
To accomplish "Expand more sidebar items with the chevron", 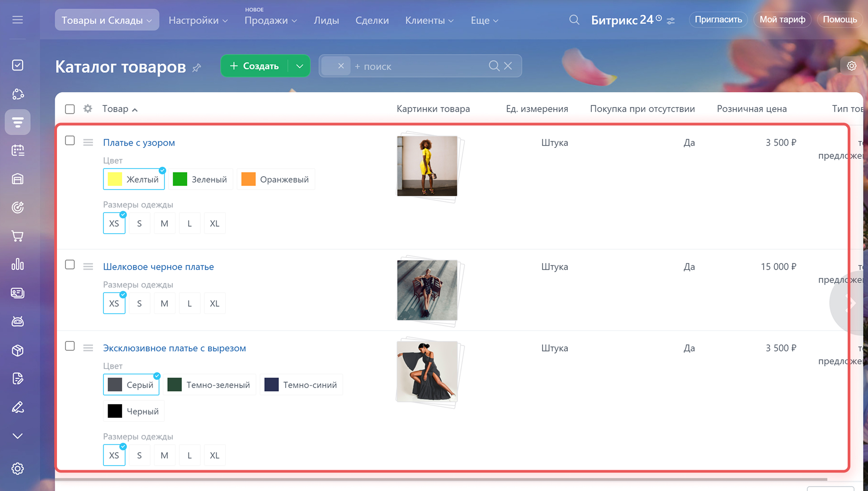I will pyautogui.click(x=18, y=436).
